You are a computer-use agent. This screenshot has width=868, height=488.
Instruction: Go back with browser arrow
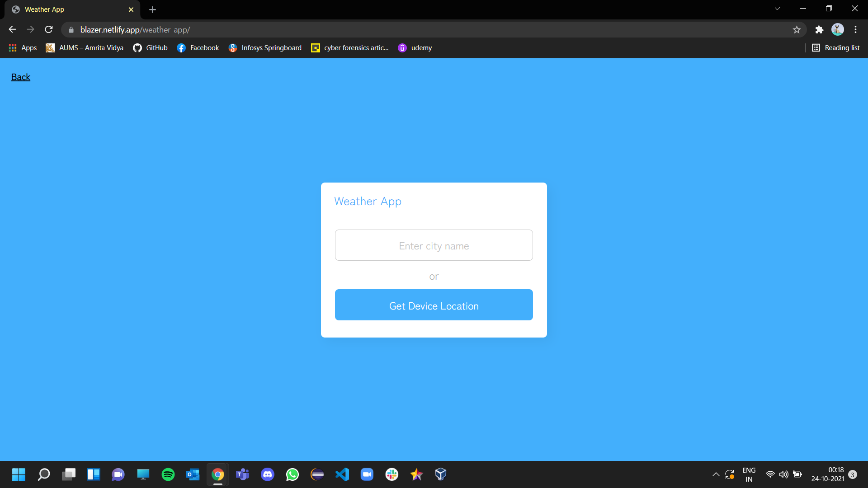tap(12, 30)
